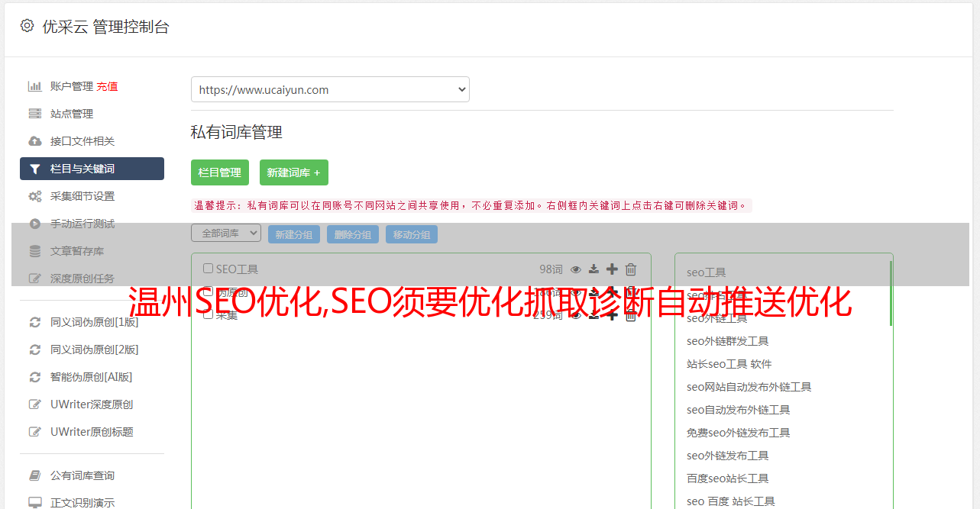
Task: Click the edit icon for UWriter原创标题
Action: [x=34, y=432]
